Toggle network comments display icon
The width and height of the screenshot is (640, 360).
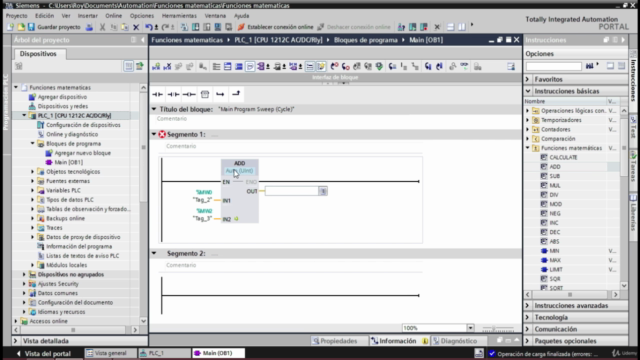(310, 66)
